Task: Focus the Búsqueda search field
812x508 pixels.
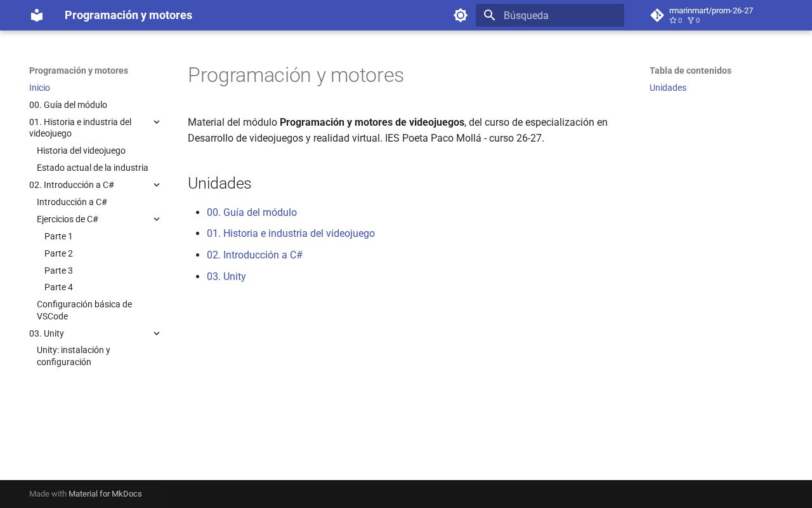Action: click(550, 15)
